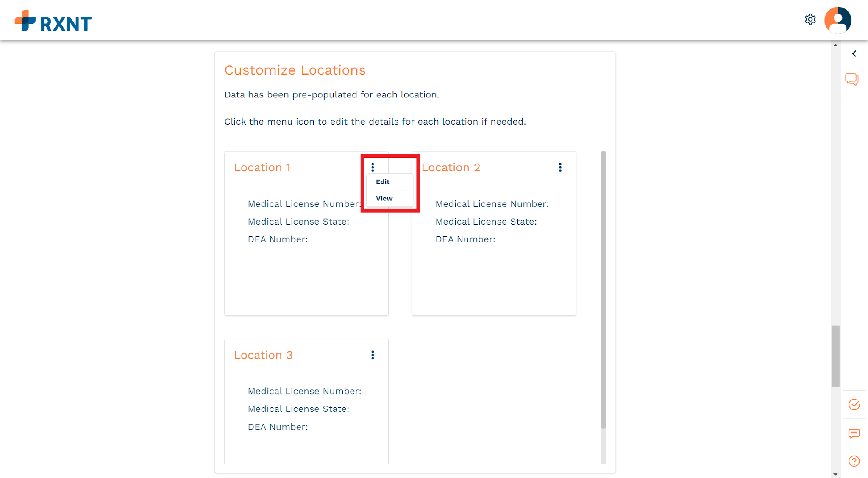Collapse the right sidebar chevron
Image resolution: width=868 pixels, height=478 pixels.
point(854,53)
